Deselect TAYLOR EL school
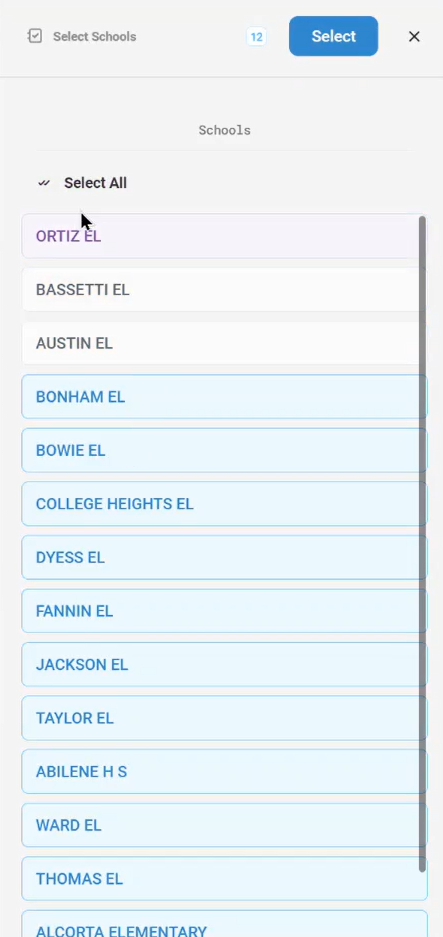The height and width of the screenshot is (937, 443). (224, 718)
